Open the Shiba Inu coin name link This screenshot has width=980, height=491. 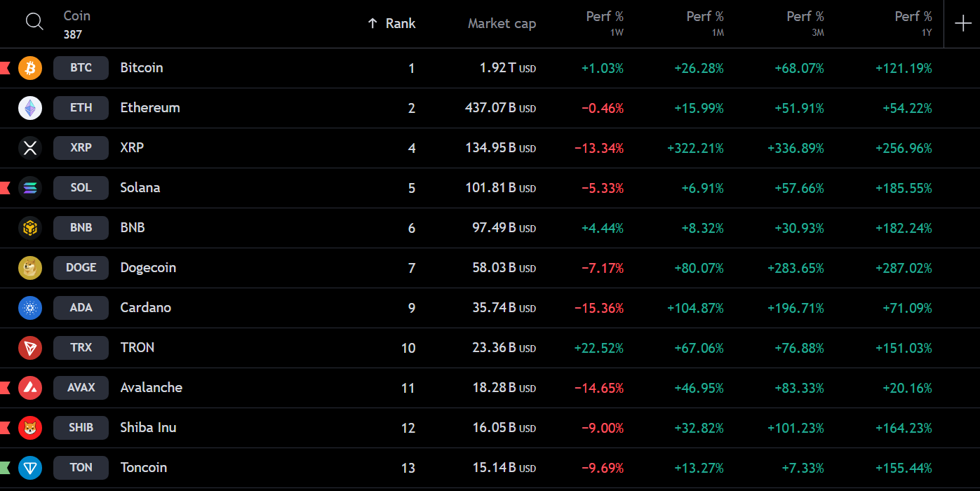click(x=148, y=427)
